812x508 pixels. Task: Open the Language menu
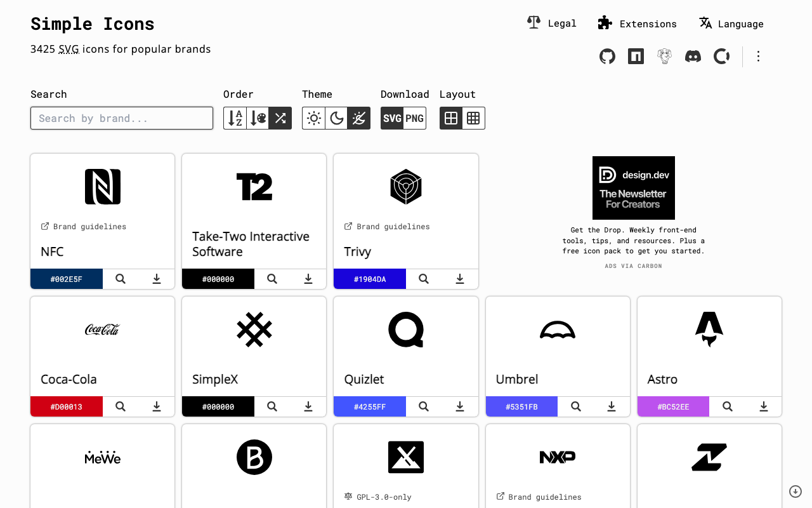tap(731, 23)
